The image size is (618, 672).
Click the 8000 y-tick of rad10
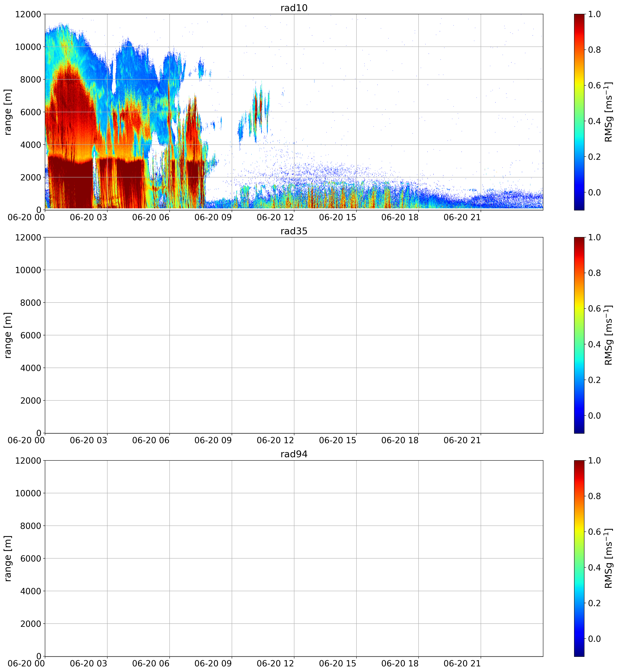(x=31, y=79)
